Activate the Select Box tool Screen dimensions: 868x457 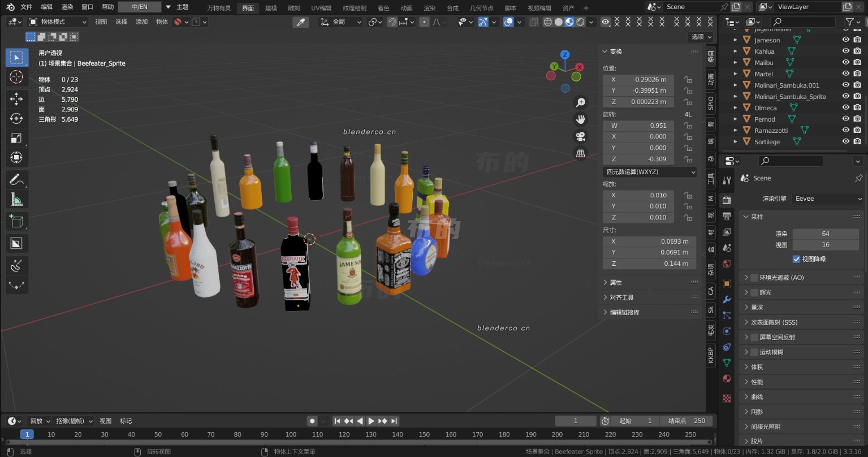[16, 58]
